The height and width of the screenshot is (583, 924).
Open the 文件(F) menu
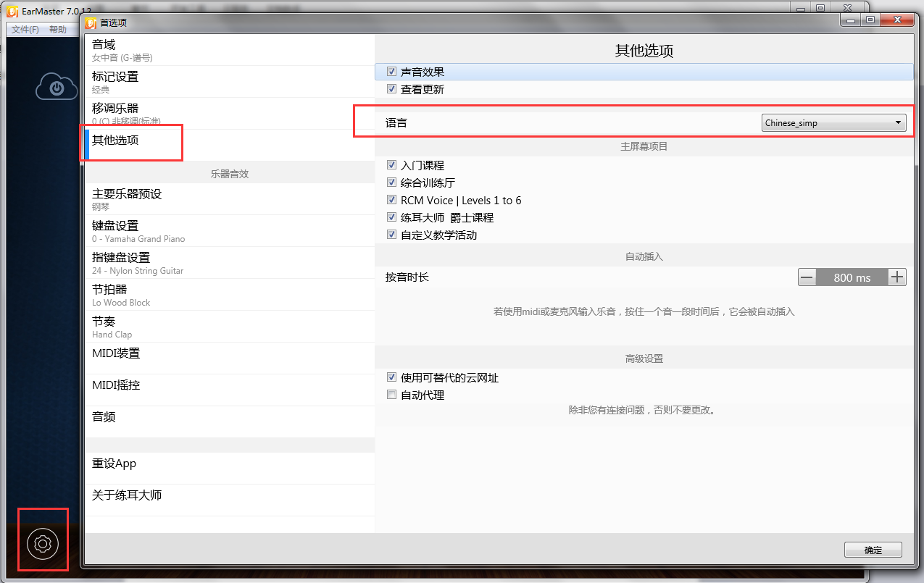tap(25, 30)
